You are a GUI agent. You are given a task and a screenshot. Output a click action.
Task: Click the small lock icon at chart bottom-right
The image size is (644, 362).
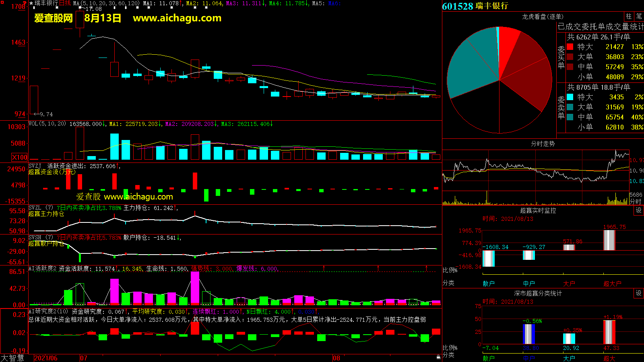pos(438,357)
